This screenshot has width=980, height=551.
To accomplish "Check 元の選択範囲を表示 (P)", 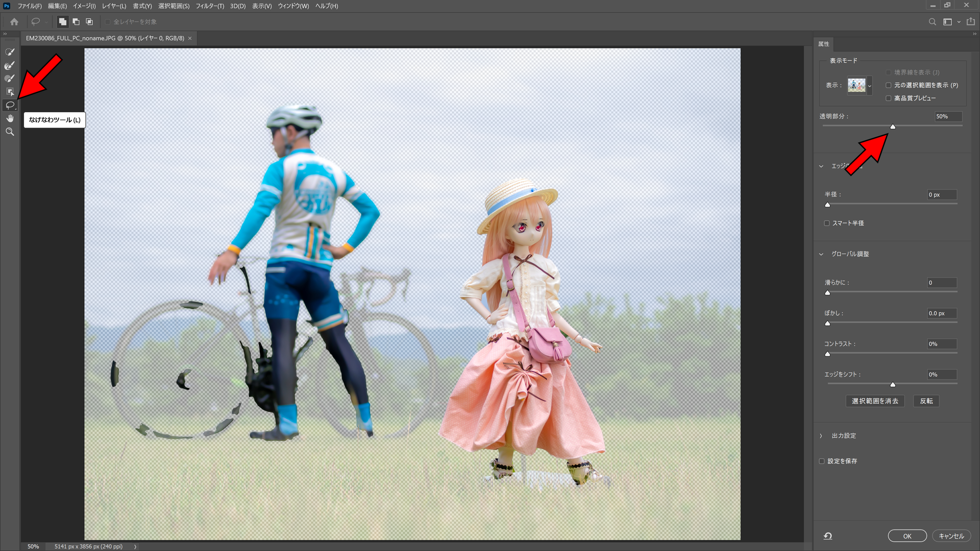I will [889, 85].
